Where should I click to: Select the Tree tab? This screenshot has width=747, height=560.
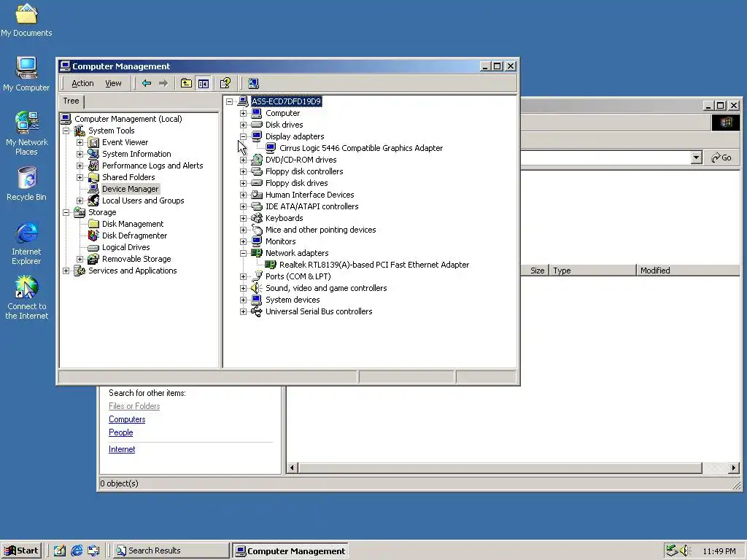coord(71,101)
